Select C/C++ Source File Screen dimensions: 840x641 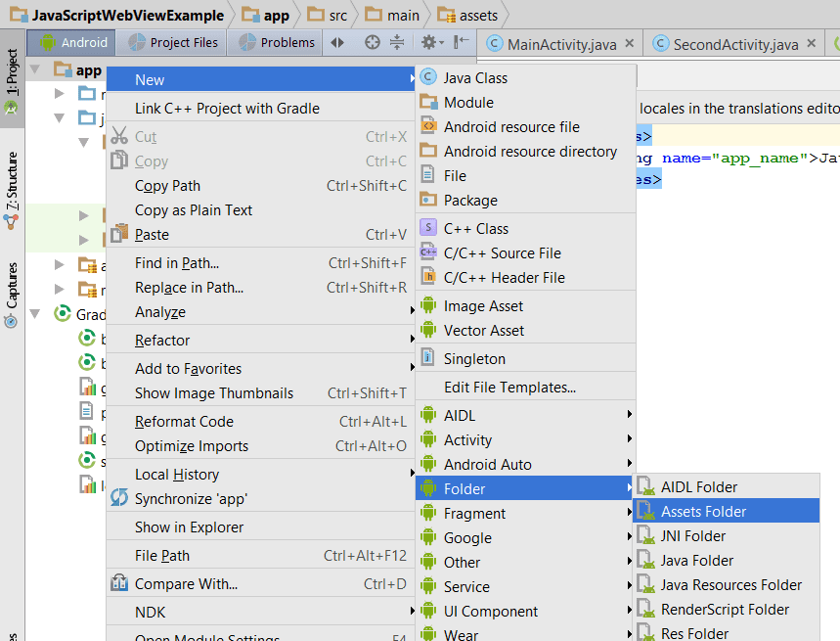coord(525,253)
